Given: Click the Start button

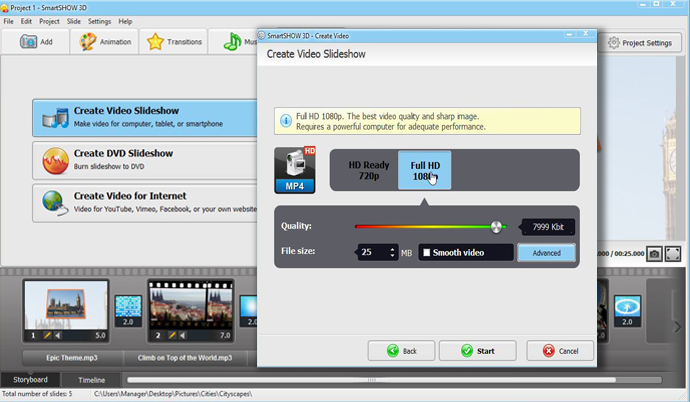Looking at the screenshot, I should [x=477, y=351].
